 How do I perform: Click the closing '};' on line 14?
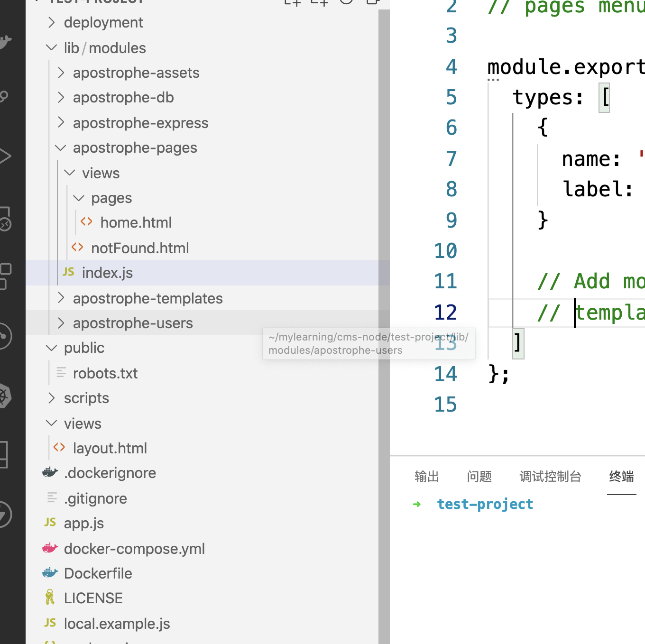coord(499,374)
